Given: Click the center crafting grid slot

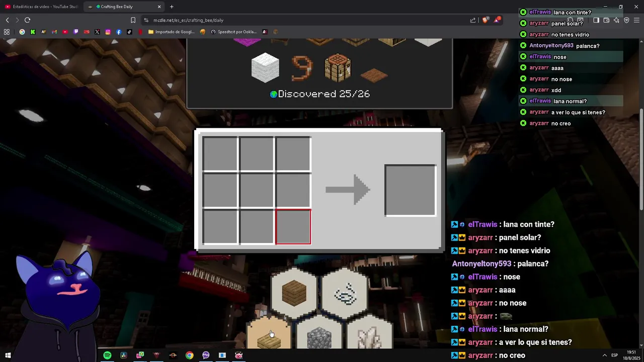Looking at the screenshot, I should (x=257, y=191).
